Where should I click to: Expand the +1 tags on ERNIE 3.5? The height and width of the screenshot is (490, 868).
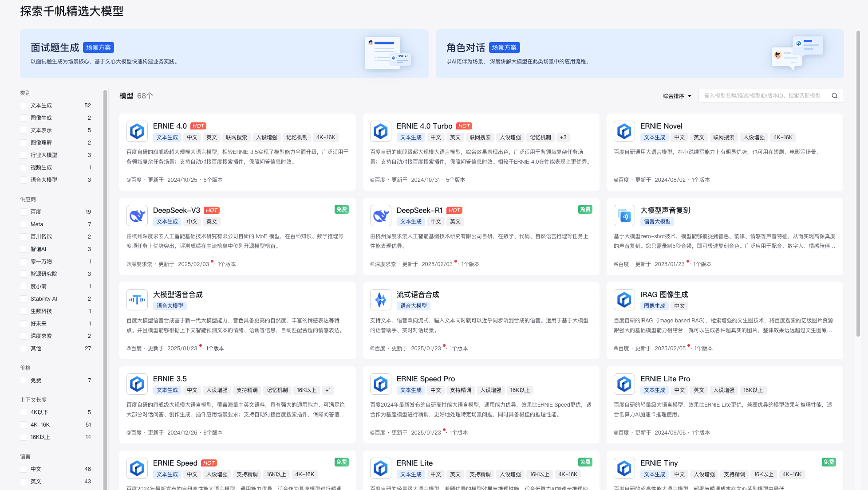click(328, 390)
